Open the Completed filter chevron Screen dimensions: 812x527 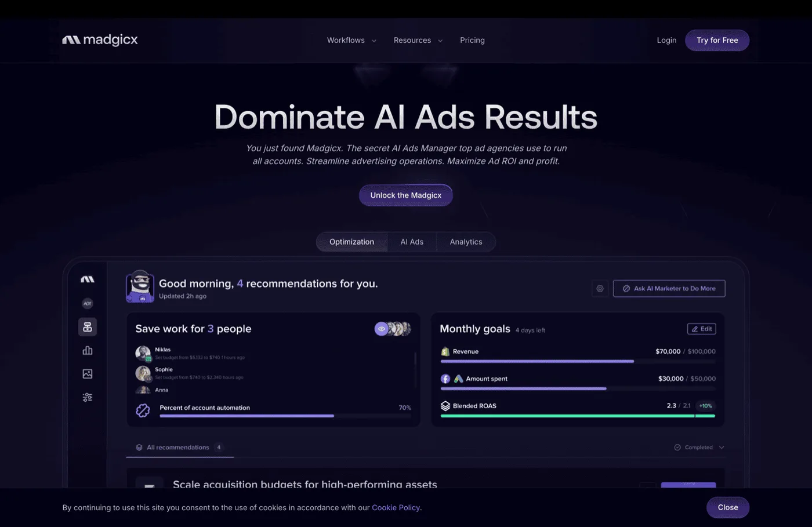tap(722, 447)
